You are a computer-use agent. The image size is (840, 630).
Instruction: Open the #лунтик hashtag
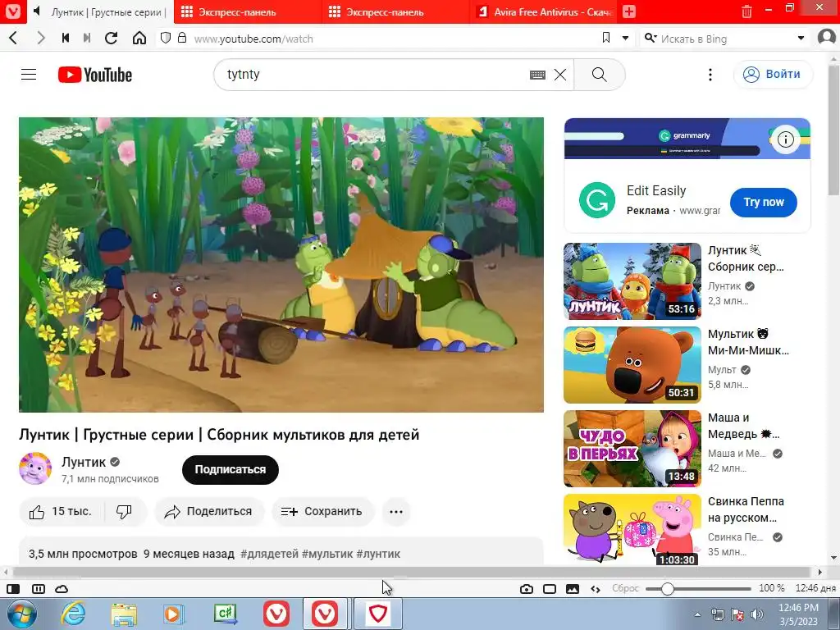tap(378, 554)
